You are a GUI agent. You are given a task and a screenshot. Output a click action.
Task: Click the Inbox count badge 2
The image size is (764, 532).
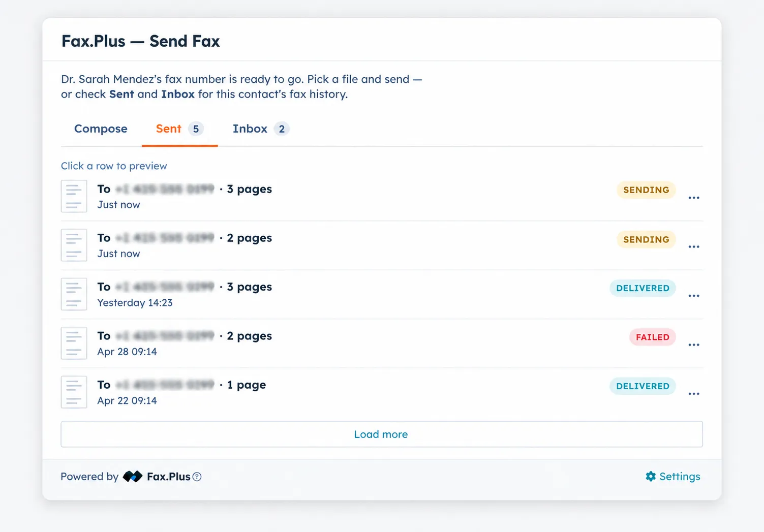click(282, 129)
